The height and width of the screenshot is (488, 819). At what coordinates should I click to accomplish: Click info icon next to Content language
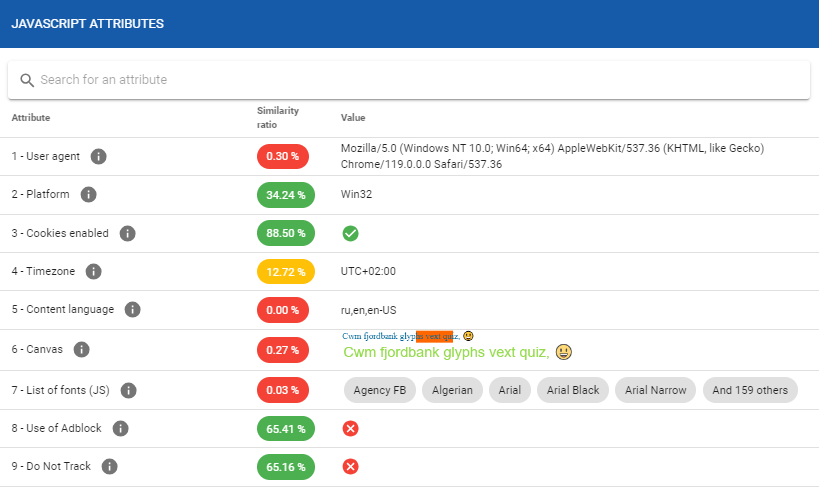pos(133,310)
